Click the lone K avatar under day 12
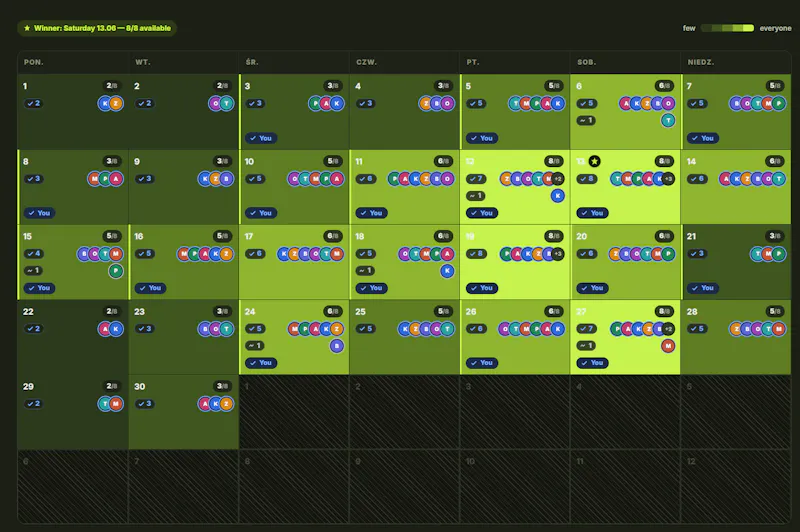 558,195
